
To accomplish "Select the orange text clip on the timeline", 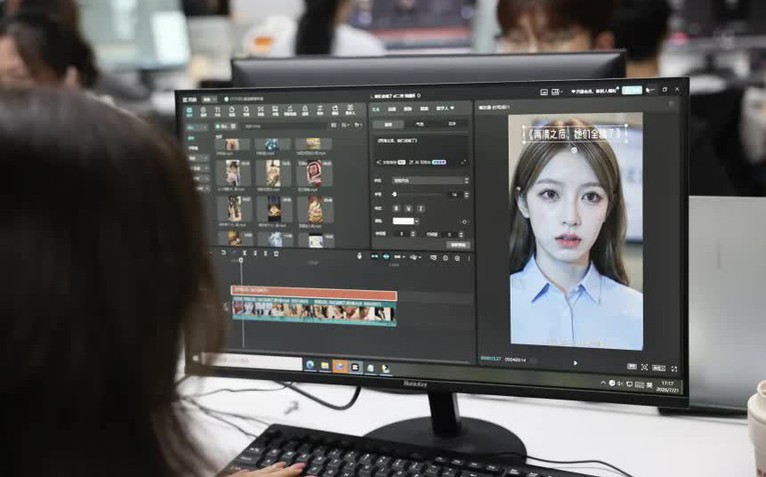I will point(314,293).
